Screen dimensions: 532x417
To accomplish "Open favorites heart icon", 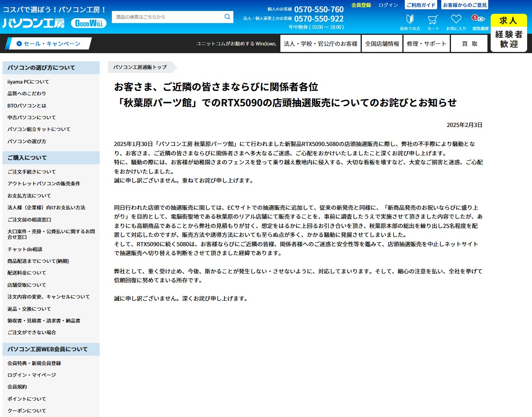I will click(x=456, y=20).
